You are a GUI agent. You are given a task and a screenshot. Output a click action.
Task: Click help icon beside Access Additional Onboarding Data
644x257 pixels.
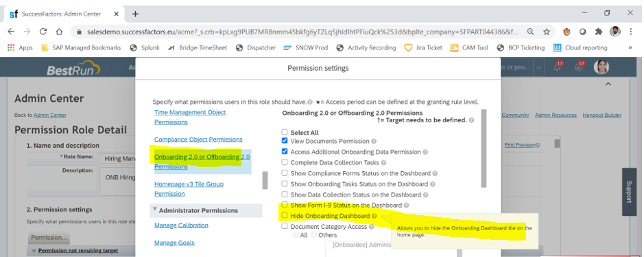tap(425, 152)
